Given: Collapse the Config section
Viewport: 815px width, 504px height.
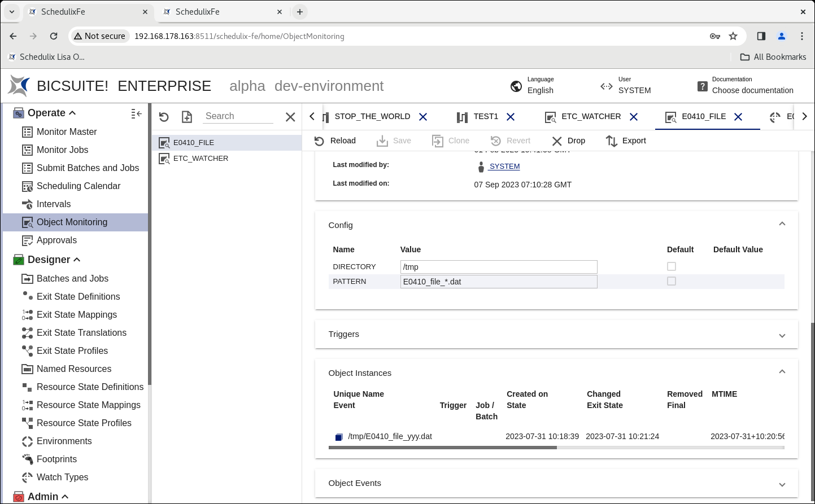Looking at the screenshot, I should 782,223.
